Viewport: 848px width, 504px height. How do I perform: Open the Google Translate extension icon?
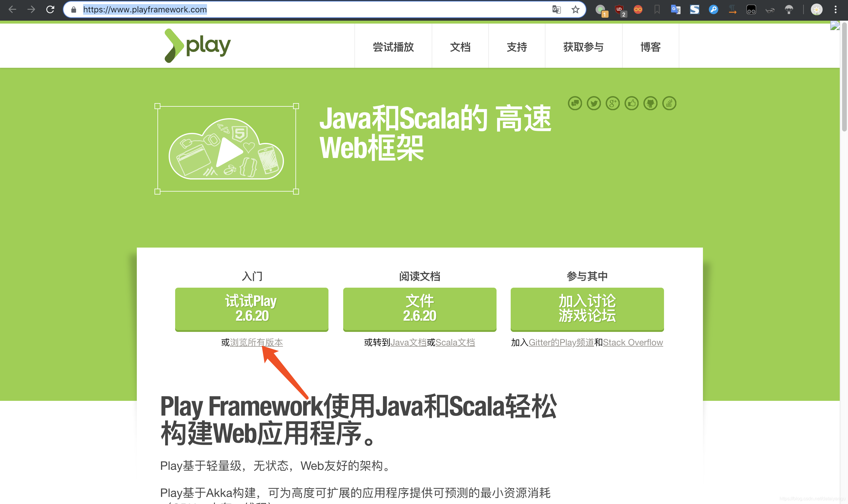click(676, 9)
